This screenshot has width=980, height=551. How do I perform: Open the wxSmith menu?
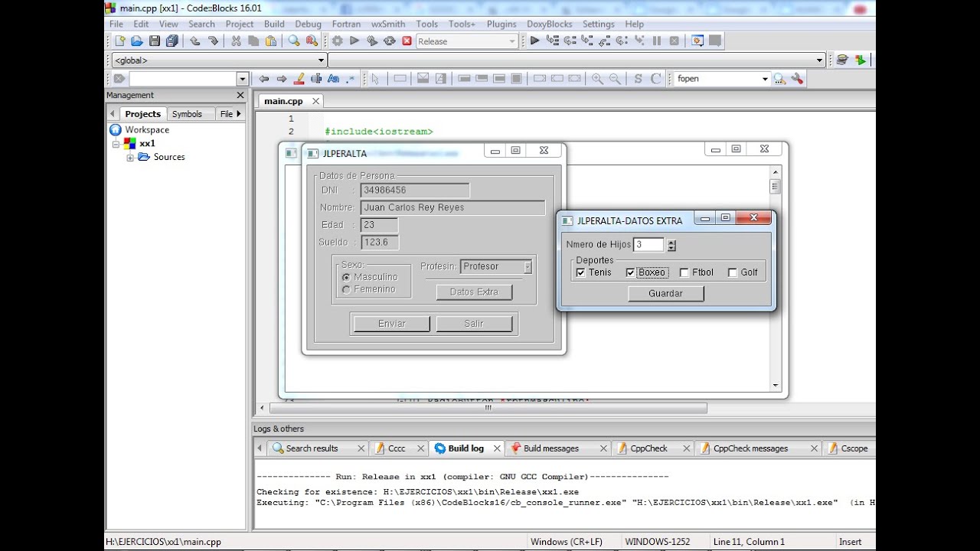click(x=388, y=24)
